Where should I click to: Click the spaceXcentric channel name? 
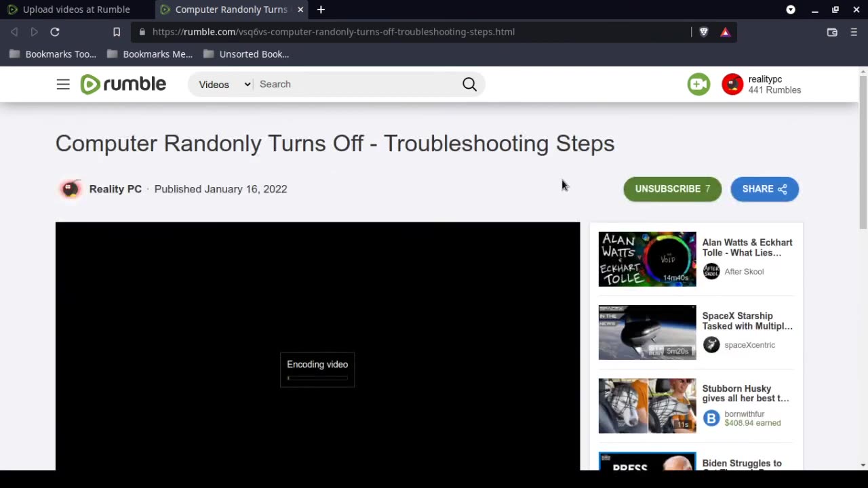pyautogui.click(x=749, y=345)
